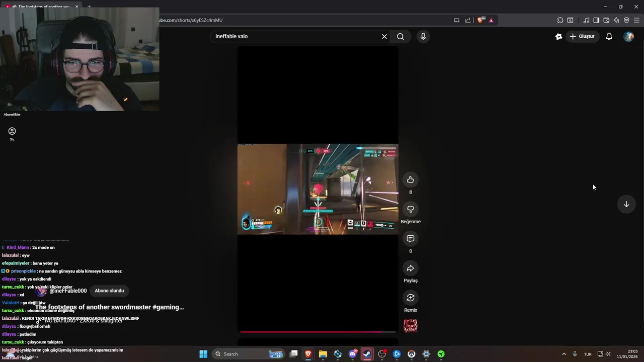The height and width of the screenshot is (362, 644).
Task: Click the Windows taskbar Search box
Action: point(249,354)
